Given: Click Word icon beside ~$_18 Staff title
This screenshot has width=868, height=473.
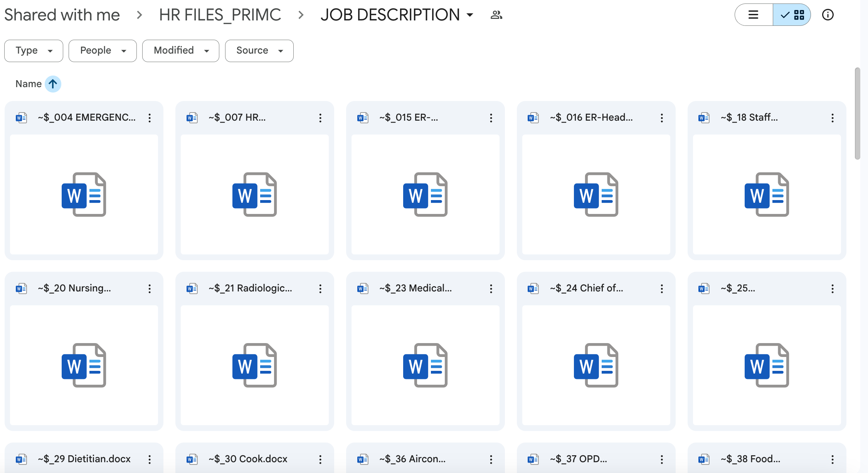Looking at the screenshot, I should (x=704, y=118).
